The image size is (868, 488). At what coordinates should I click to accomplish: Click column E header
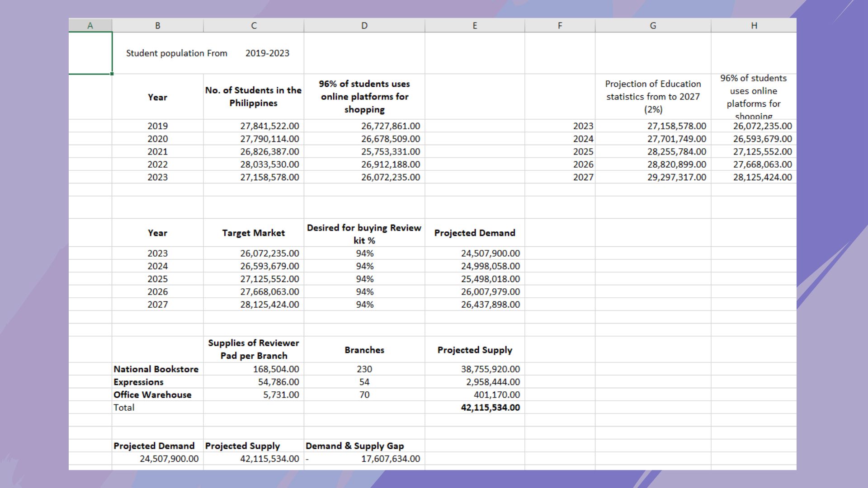[474, 26]
